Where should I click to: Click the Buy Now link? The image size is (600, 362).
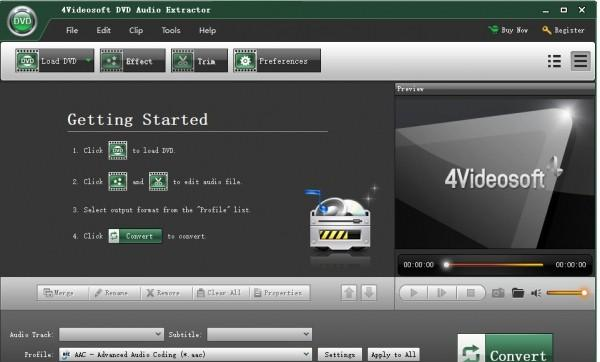509,30
